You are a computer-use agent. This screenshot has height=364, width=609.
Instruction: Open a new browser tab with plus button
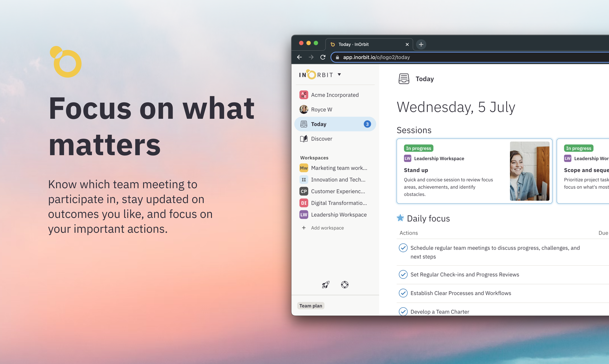(421, 44)
